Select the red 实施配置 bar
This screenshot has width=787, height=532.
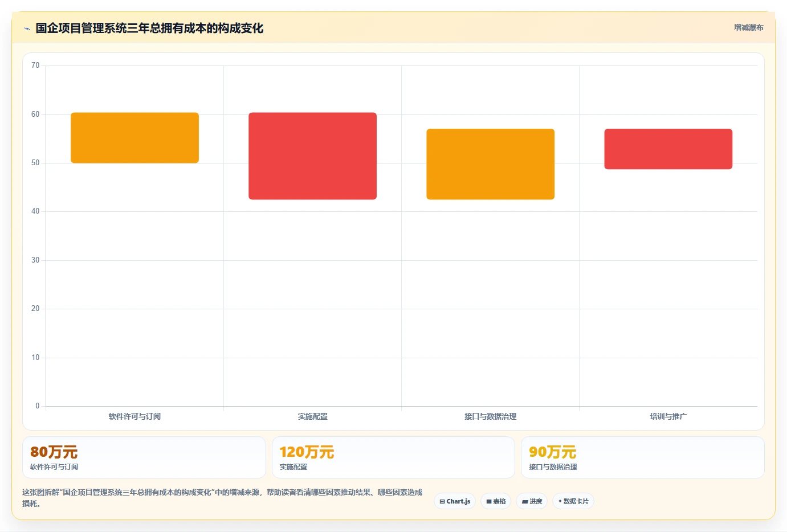(312, 156)
